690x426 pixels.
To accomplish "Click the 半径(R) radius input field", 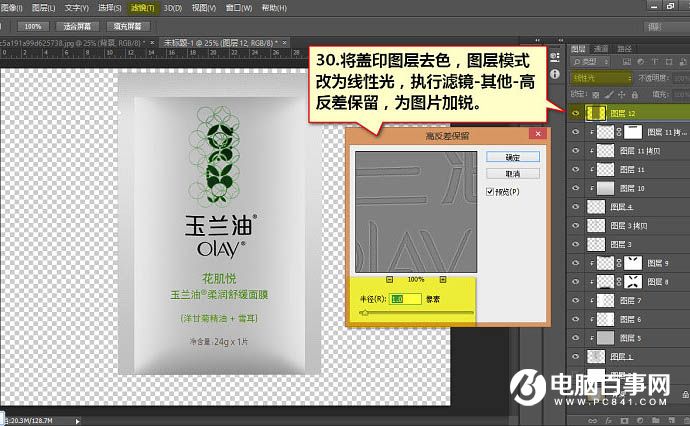I will pyautogui.click(x=405, y=299).
